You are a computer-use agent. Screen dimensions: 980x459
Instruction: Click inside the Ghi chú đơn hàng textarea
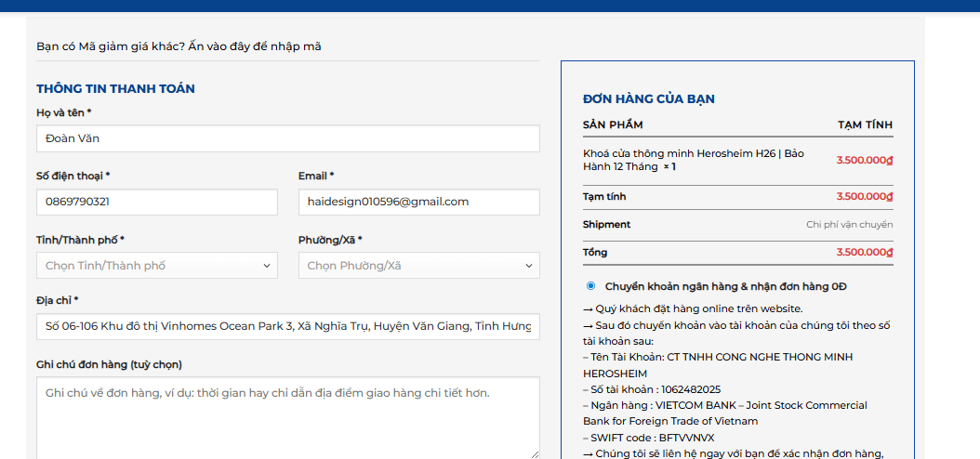tap(288, 418)
